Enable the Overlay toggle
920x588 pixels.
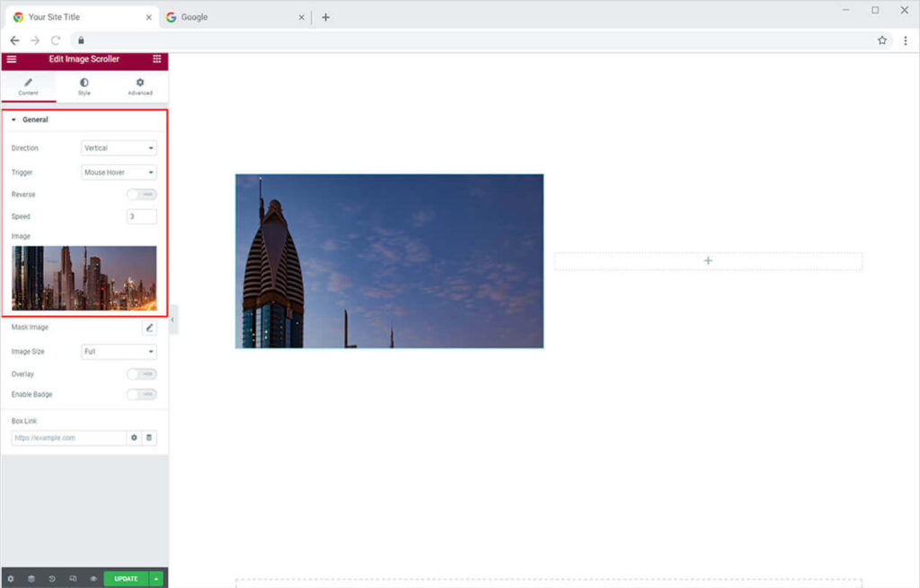141,374
